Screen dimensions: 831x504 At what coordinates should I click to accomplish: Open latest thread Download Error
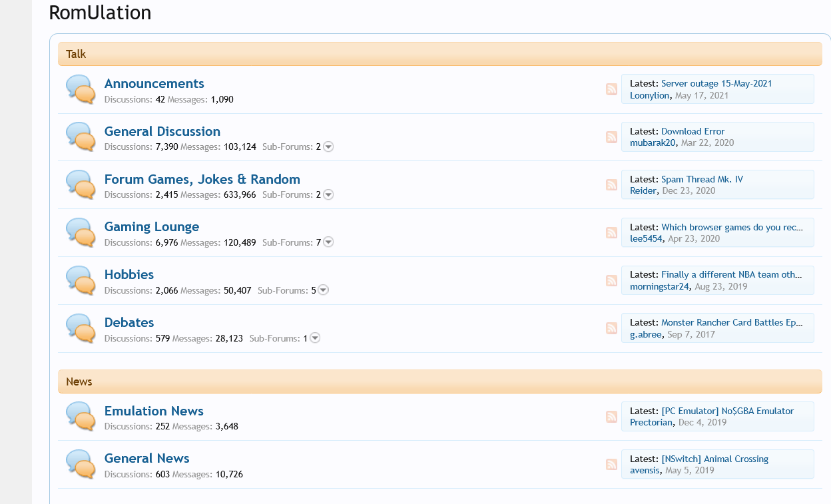693,131
